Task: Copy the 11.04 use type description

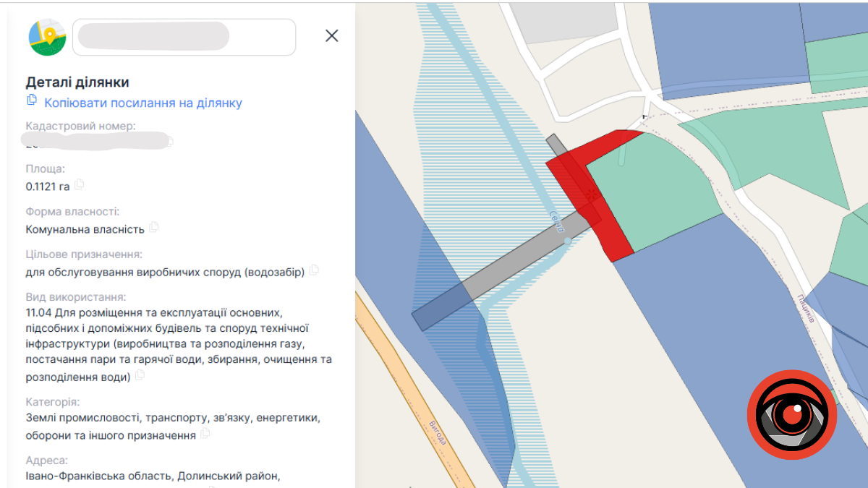Action: click(x=140, y=375)
